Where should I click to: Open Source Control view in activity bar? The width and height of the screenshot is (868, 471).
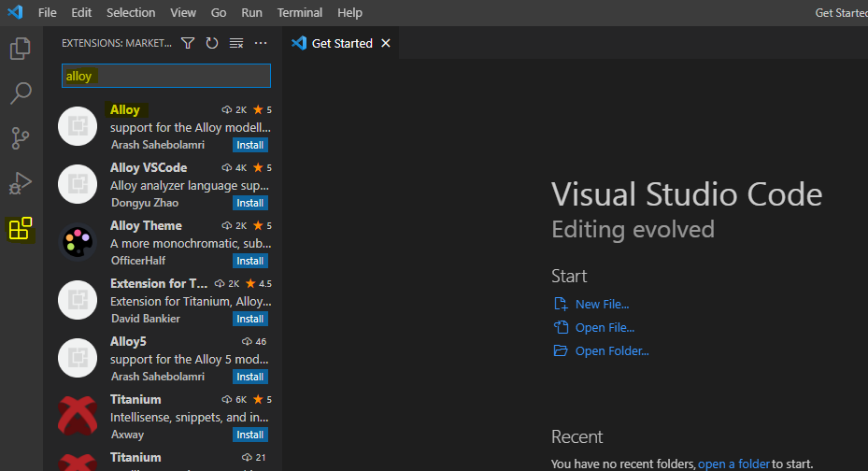pyautogui.click(x=21, y=138)
